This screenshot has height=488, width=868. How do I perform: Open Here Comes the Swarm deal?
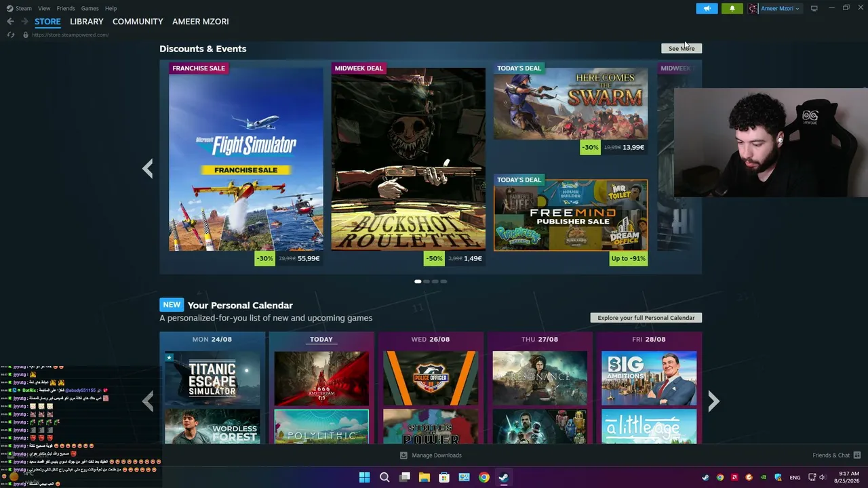[x=570, y=108]
